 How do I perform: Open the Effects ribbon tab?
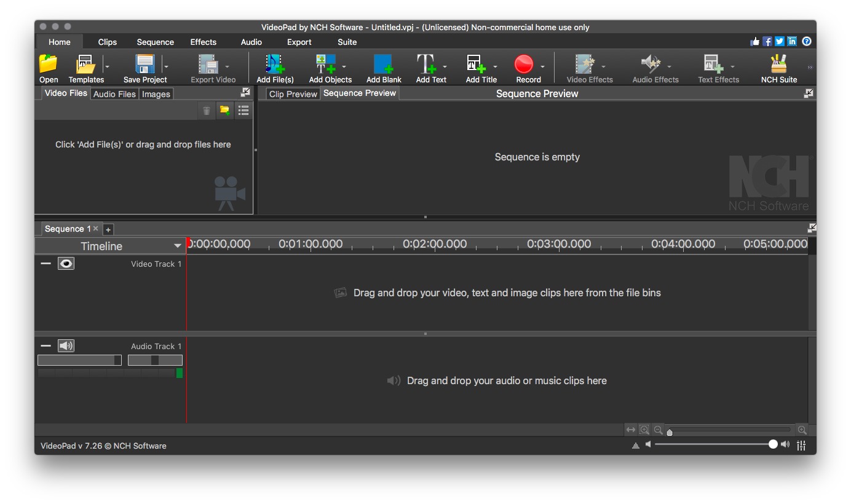(204, 42)
